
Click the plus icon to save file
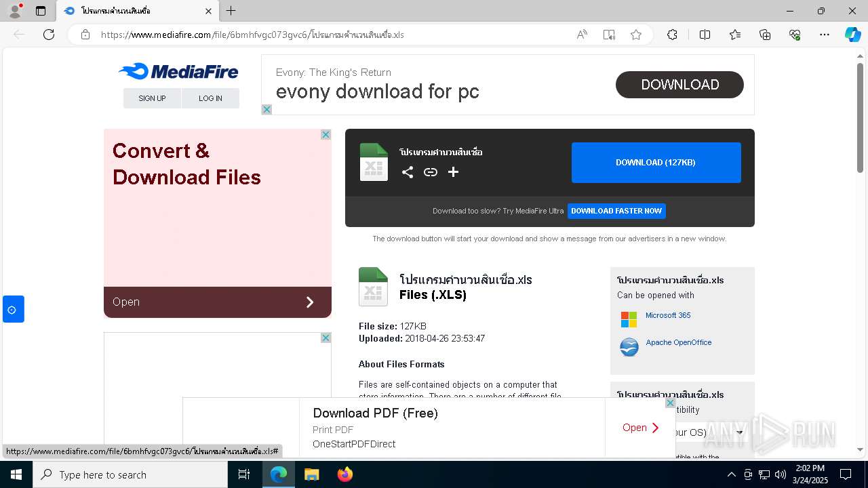pyautogui.click(x=454, y=172)
